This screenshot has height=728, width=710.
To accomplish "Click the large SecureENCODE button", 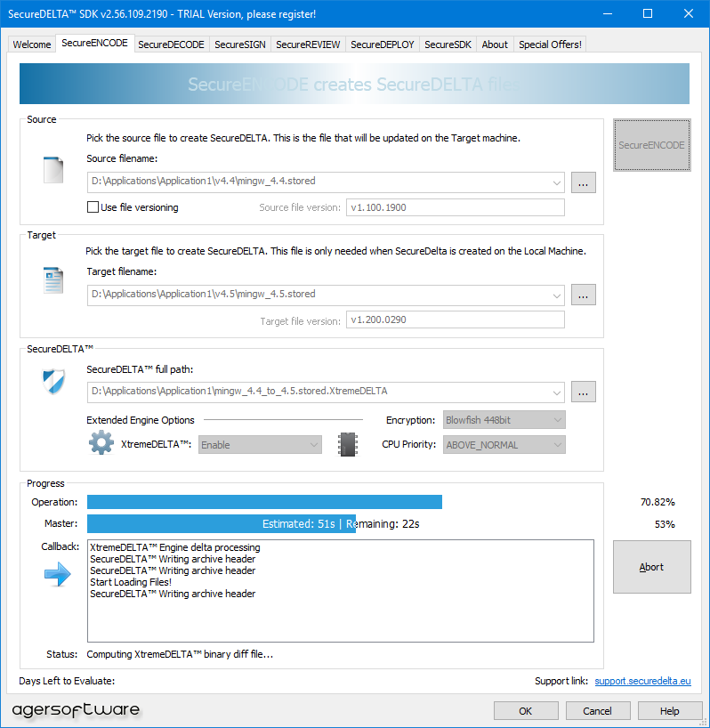I will coord(651,145).
